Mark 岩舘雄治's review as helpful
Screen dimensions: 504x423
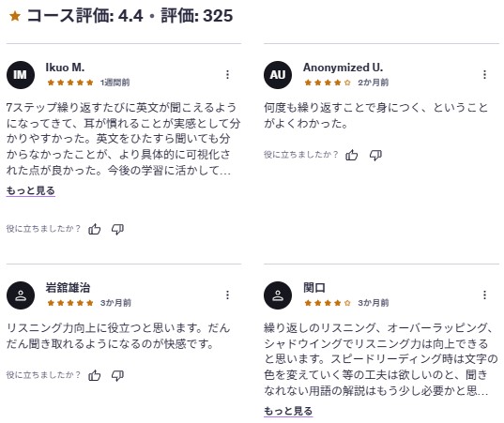tap(94, 375)
